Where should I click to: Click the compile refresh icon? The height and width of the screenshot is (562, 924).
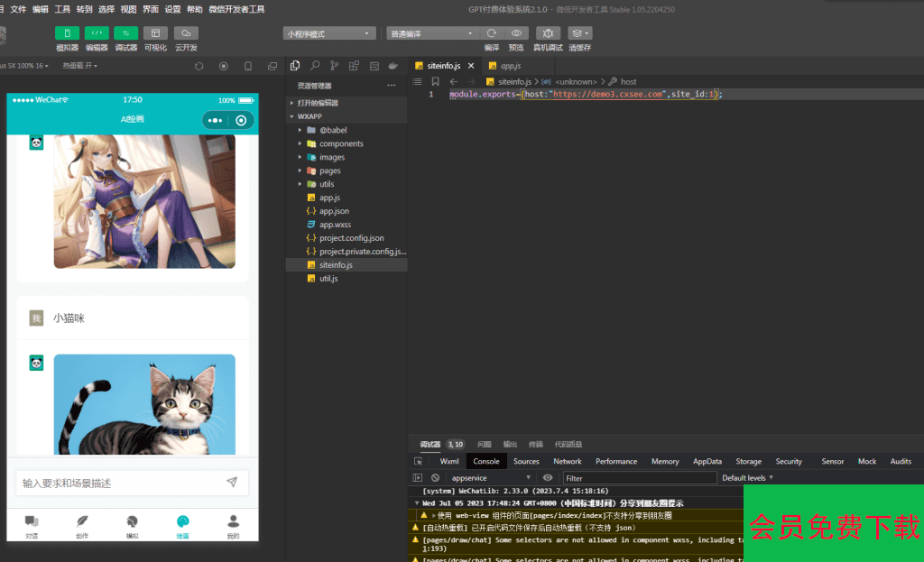click(x=492, y=33)
